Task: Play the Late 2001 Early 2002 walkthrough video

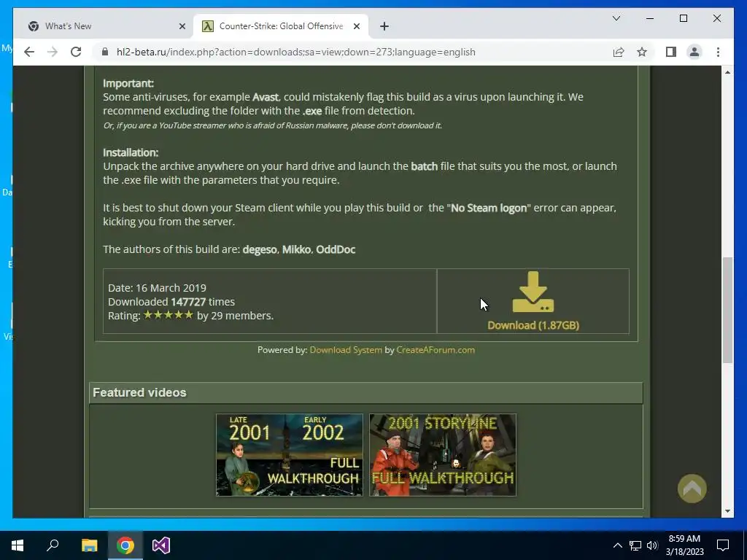Action: coord(290,455)
